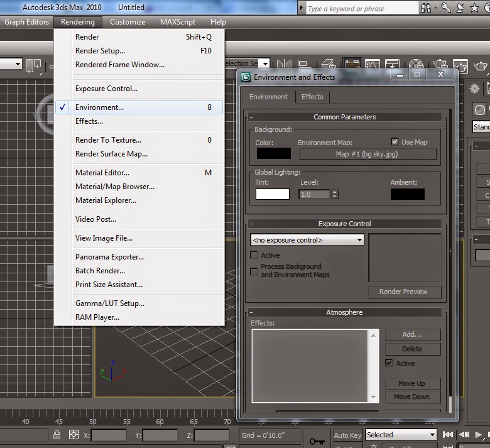The width and height of the screenshot is (490, 448).
Task: Open the selection filter dropdown at toolbar left
Action: (x=18, y=64)
